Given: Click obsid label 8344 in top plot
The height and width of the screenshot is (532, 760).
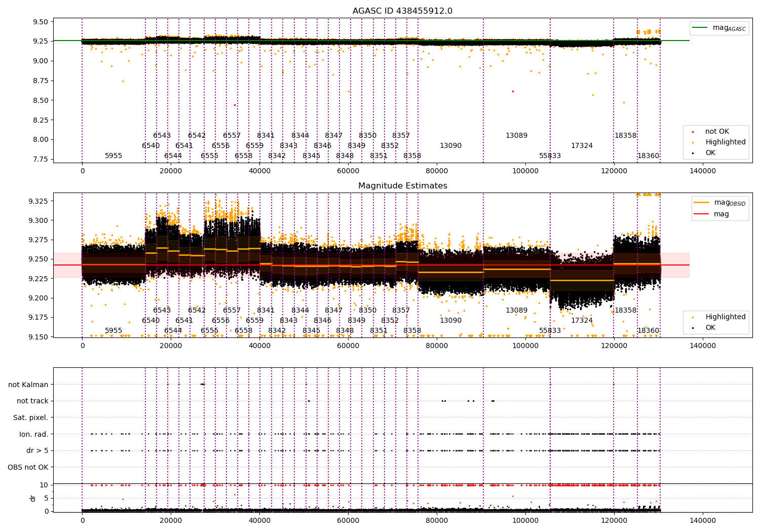Looking at the screenshot, I should pyautogui.click(x=300, y=136).
